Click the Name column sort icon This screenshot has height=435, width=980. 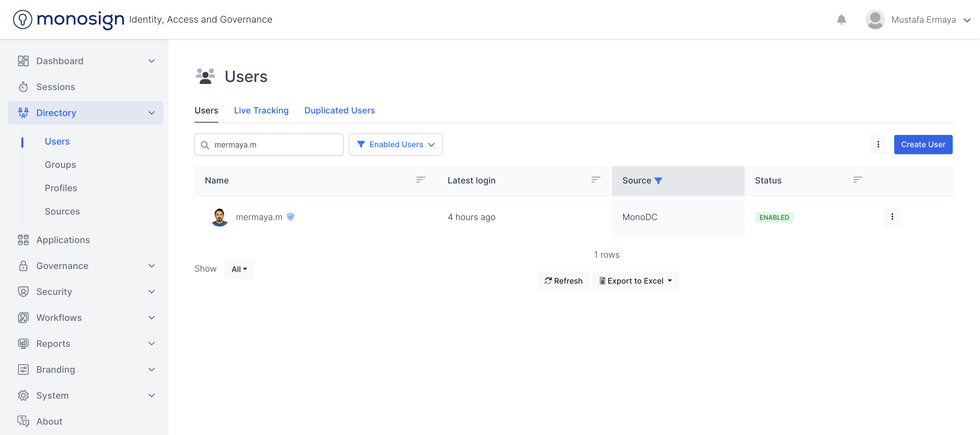click(x=420, y=180)
